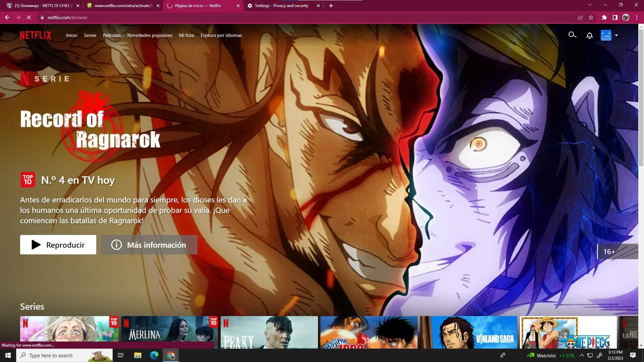This screenshot has height=362, width=644.
Task: Open the Chrome three-dot menu
Action: (x=637, y=17)
